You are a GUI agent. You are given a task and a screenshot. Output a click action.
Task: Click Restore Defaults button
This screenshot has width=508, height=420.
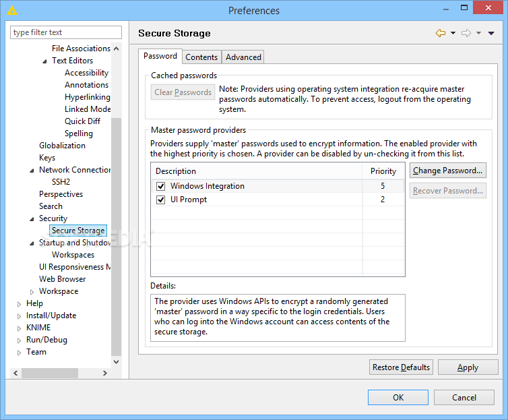point(401,367)
